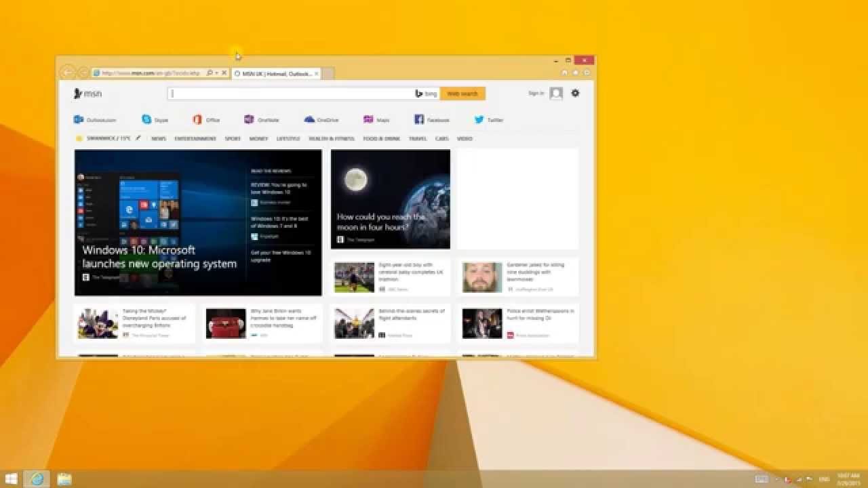The height and width of the screenshot is (488, 868).
Task: Go to the TRAVEL section
Action: 418,138
